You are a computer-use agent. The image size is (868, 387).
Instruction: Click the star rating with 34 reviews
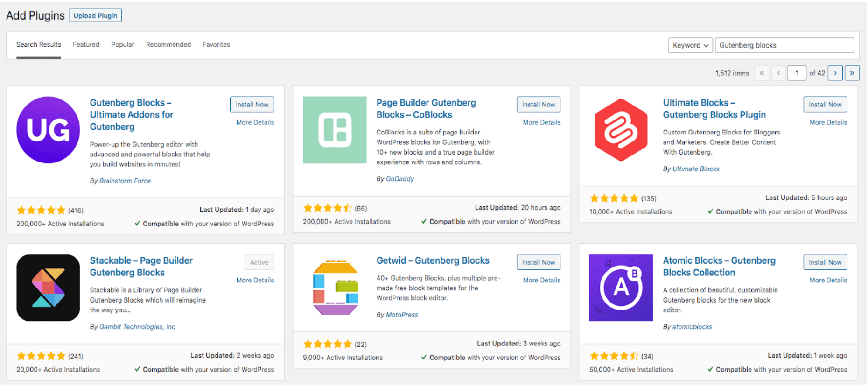614,356
